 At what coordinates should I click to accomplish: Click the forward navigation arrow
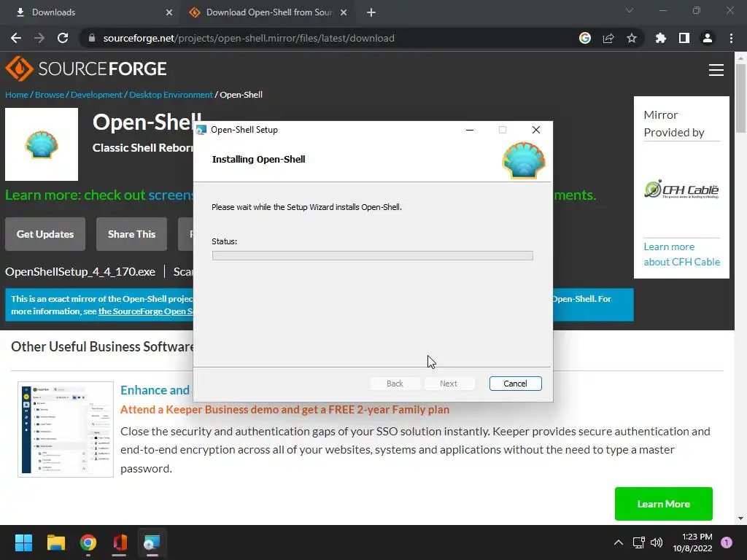coord(39,38)
